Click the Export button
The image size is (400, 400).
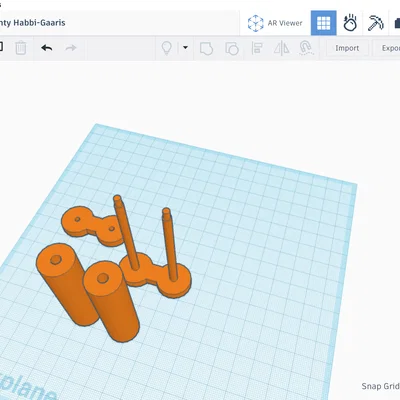pos(387,48)
